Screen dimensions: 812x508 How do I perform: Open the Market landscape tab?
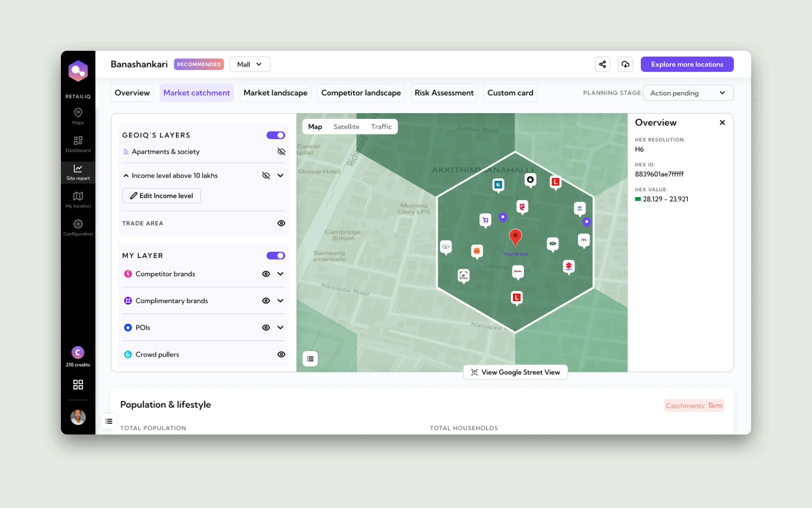(x=275, y=93)
